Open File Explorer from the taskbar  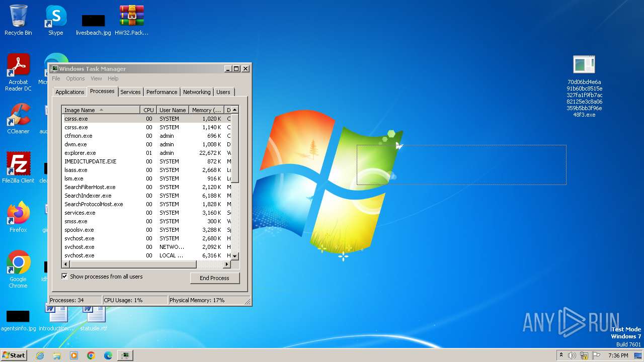pyautogui.click(x=57, y=355)
